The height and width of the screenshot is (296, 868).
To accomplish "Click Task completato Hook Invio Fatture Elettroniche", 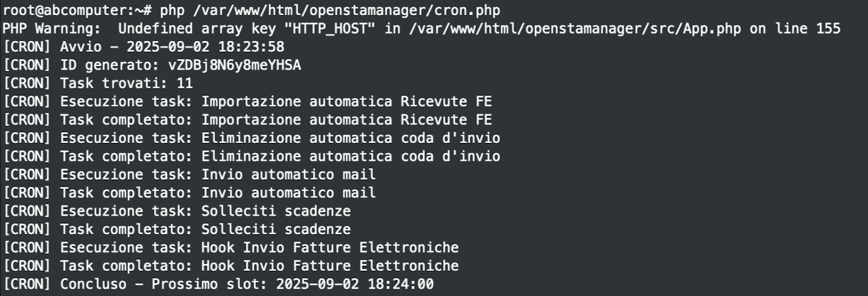I will 231,267.
